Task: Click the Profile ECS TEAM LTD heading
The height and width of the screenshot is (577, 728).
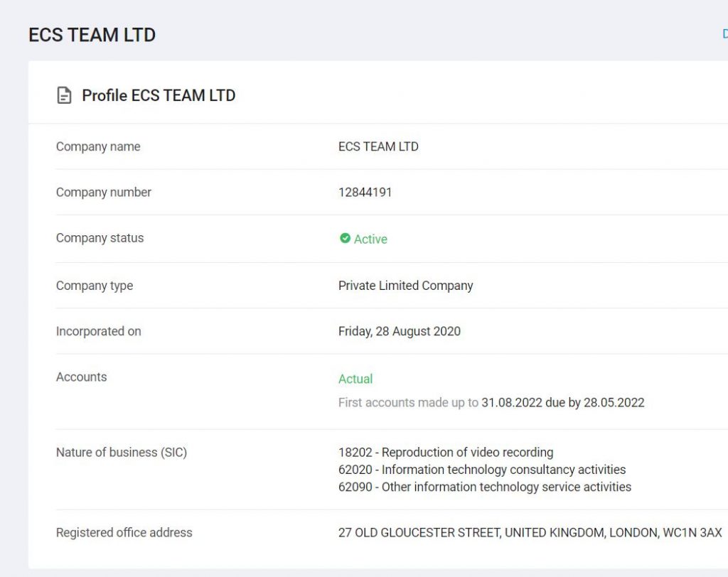Action: point(159,95)
